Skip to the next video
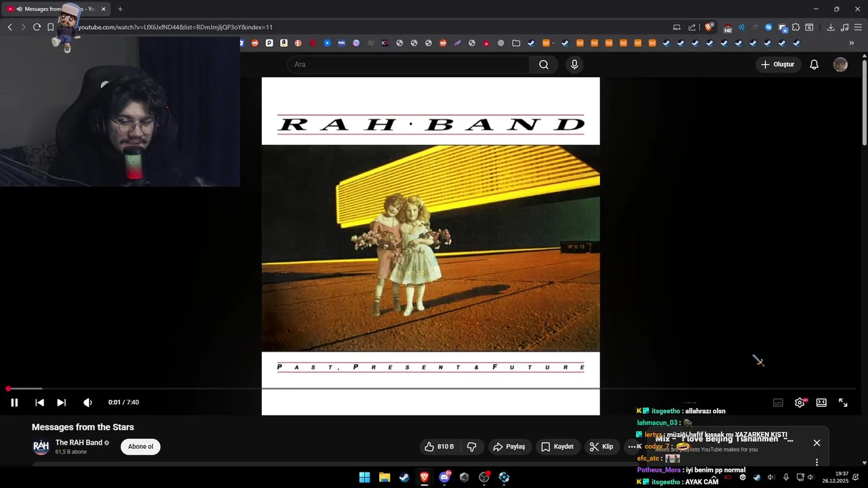The width and height of the screenshot is (868, 488). [x=61, y=403]
